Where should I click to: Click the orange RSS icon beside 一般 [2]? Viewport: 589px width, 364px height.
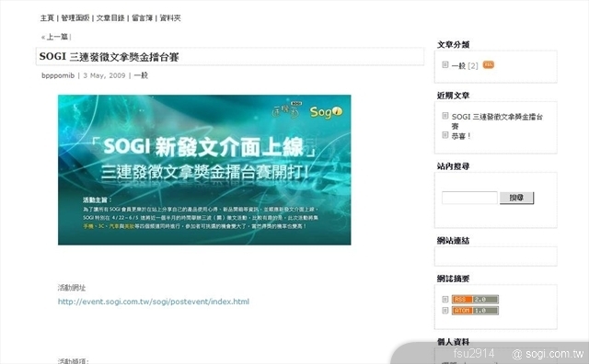click(x=489, y=64)
